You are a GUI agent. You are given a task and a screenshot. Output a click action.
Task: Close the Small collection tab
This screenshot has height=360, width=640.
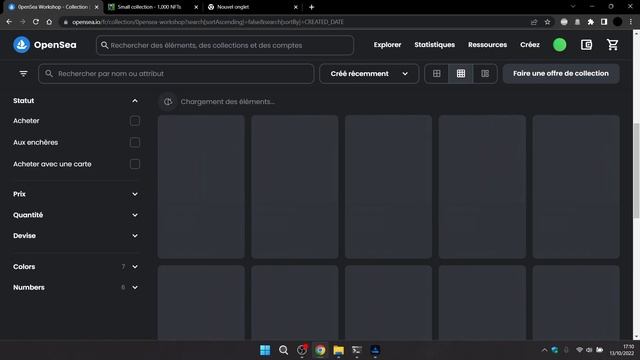tap(196, 7)
